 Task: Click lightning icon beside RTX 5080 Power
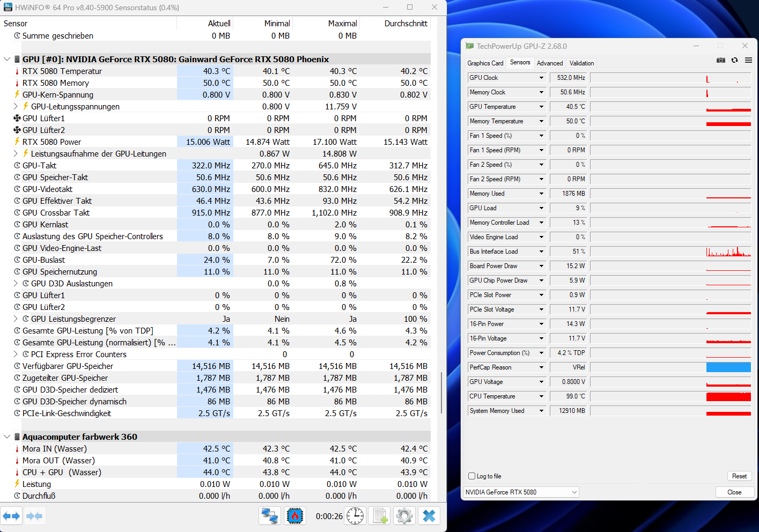point(17,142)
